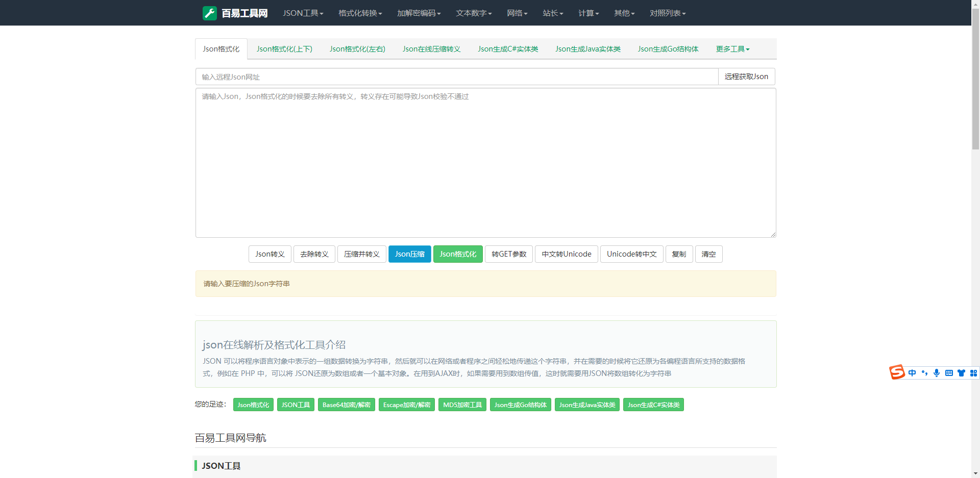Click the green Json格式化 button

[x=458, y=254]
